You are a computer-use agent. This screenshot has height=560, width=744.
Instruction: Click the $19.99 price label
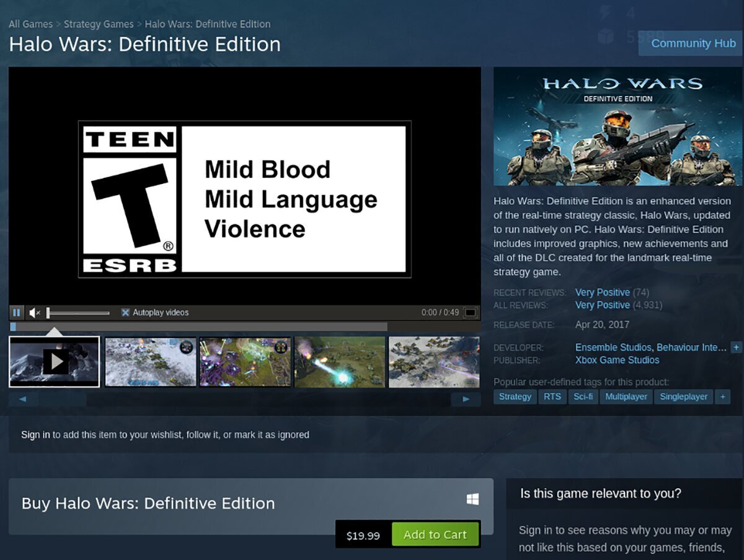363,536
